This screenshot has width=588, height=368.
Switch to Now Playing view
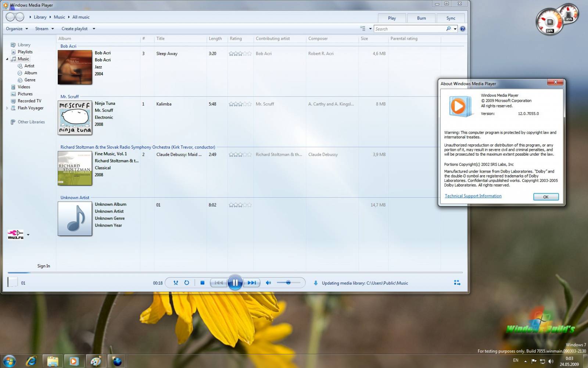coord(457,283)
